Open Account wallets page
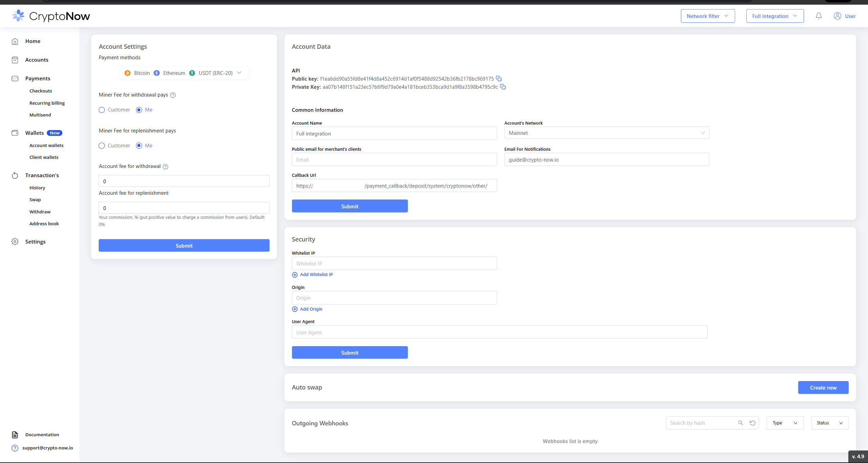The height and width of the screenshot is (463, 868). tap(46, 145)
